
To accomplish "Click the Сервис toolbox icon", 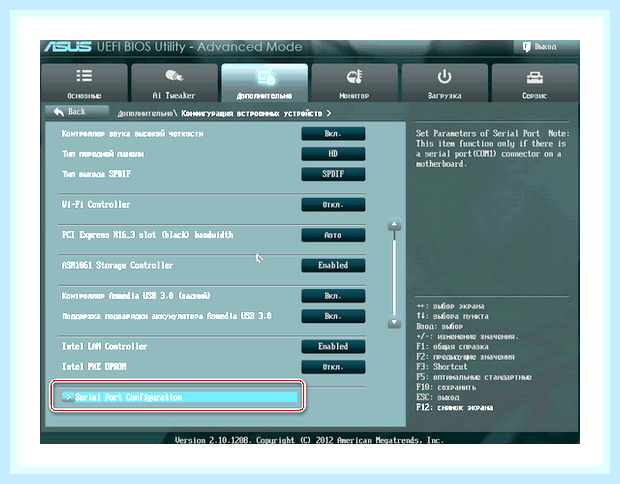I will pyautogui.click(x=535, y=77).
